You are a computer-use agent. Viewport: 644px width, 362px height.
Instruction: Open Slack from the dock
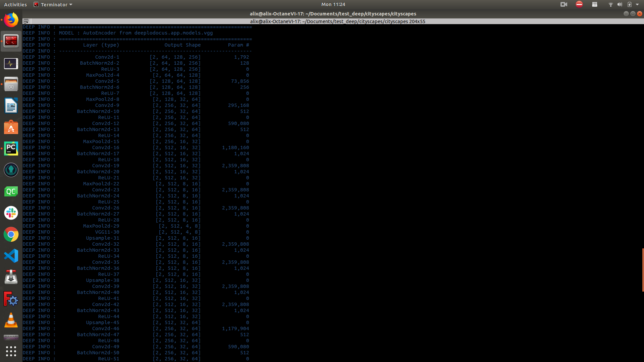pyautogui.click(x=11, y=213)
